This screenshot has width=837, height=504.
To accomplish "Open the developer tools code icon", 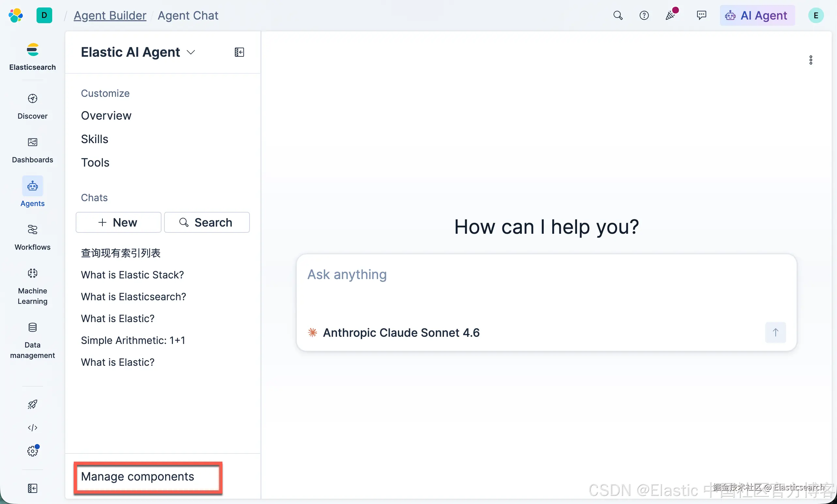I will (33, 428).
